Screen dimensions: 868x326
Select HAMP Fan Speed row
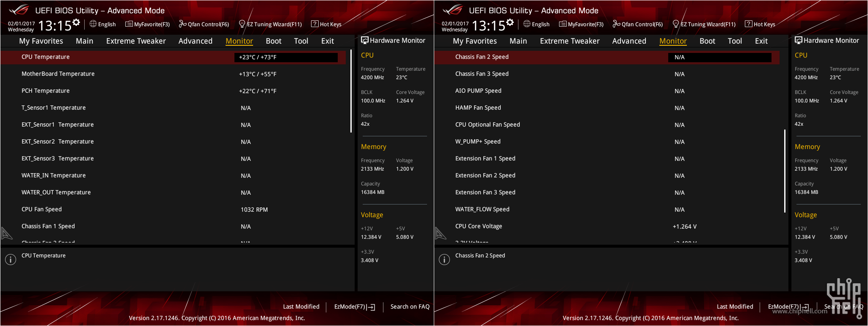click(x=607, y=108)
